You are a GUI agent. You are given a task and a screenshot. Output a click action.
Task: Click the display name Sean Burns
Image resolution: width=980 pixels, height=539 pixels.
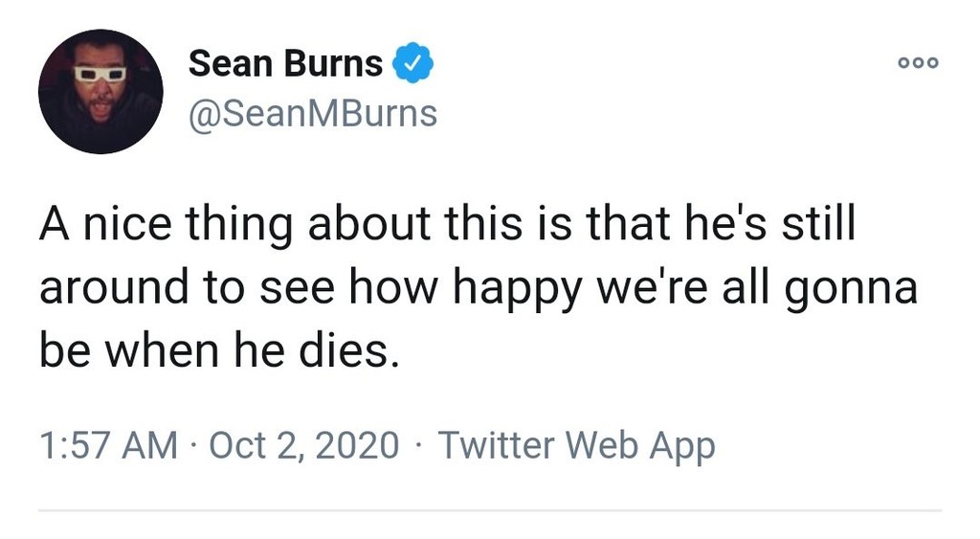[285, 64]
